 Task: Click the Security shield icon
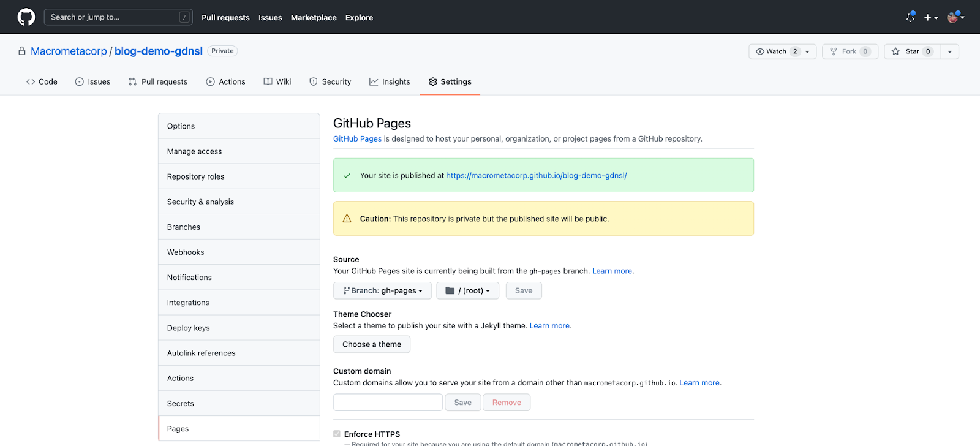point(314,81)
